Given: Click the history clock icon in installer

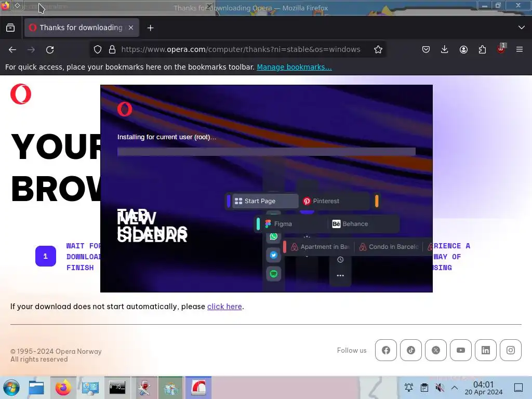Looking at the screenshot, I should pyautogui.click(x=340, y=260).
